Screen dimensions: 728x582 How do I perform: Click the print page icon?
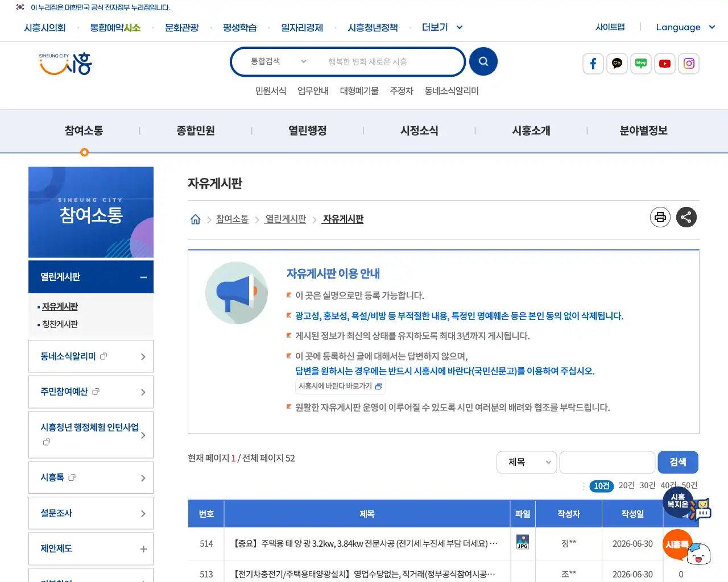tap(660, 217)
